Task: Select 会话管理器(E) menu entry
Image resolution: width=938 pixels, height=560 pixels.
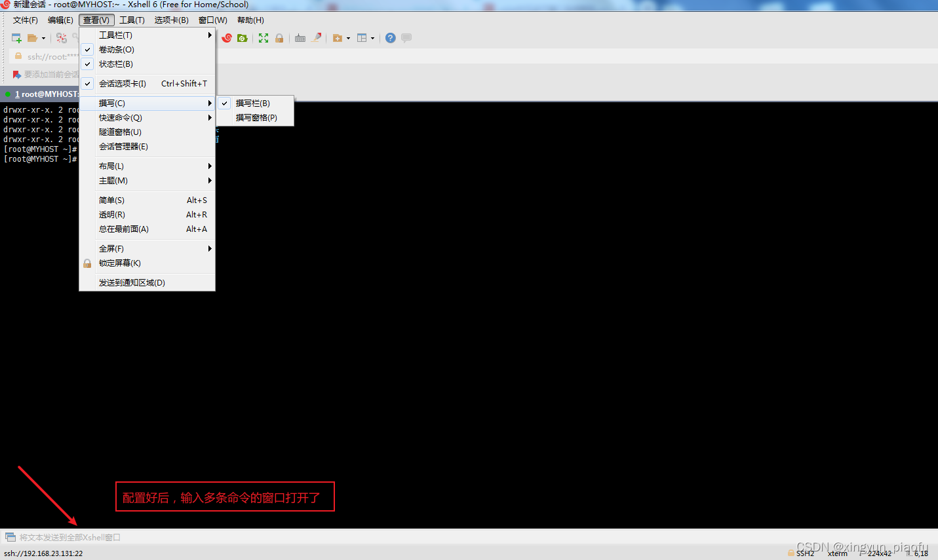Action: (x=147, y=147)
